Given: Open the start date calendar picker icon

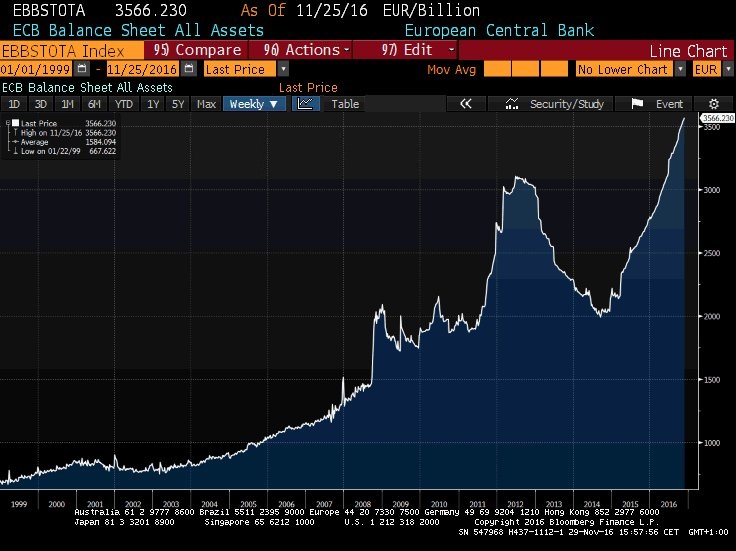Looking at the screenshot, I should click(x=82, y=69).
